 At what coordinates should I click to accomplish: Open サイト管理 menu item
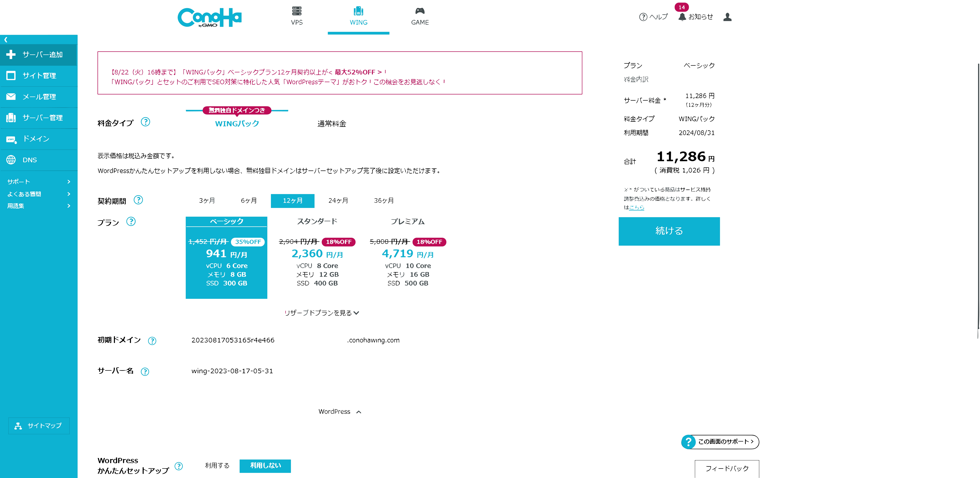pyautogui.click(x=39, y=76)
